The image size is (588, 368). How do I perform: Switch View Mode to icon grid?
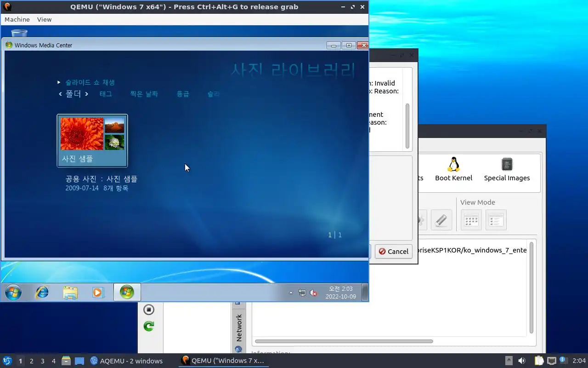click(x=471, y=220)
